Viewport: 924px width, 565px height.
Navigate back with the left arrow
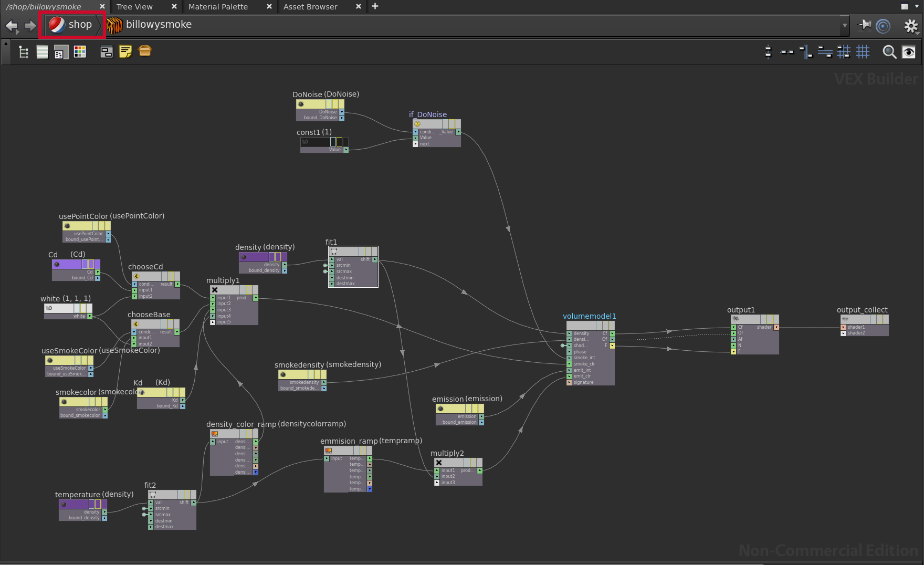click(12, 25)
